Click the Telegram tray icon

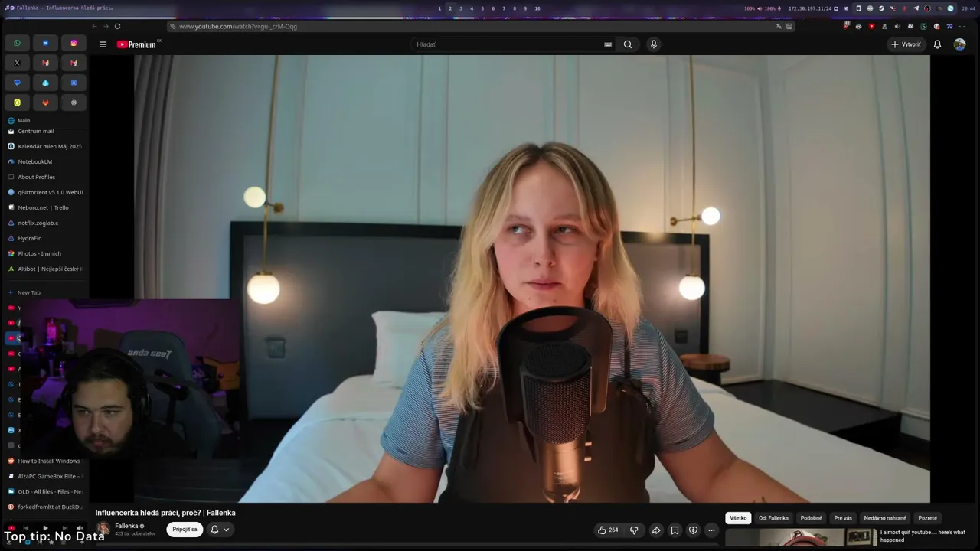click(x=916, y=8)
